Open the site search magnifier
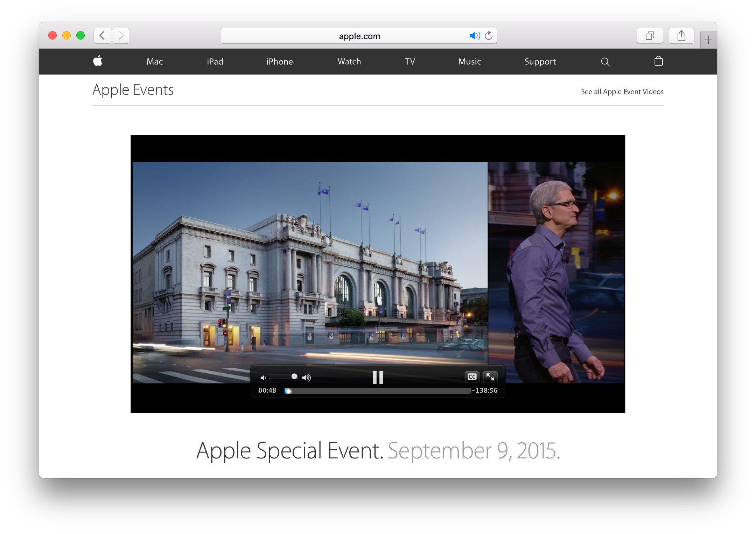The image size is (756, 534). click(x=605, y=62)
